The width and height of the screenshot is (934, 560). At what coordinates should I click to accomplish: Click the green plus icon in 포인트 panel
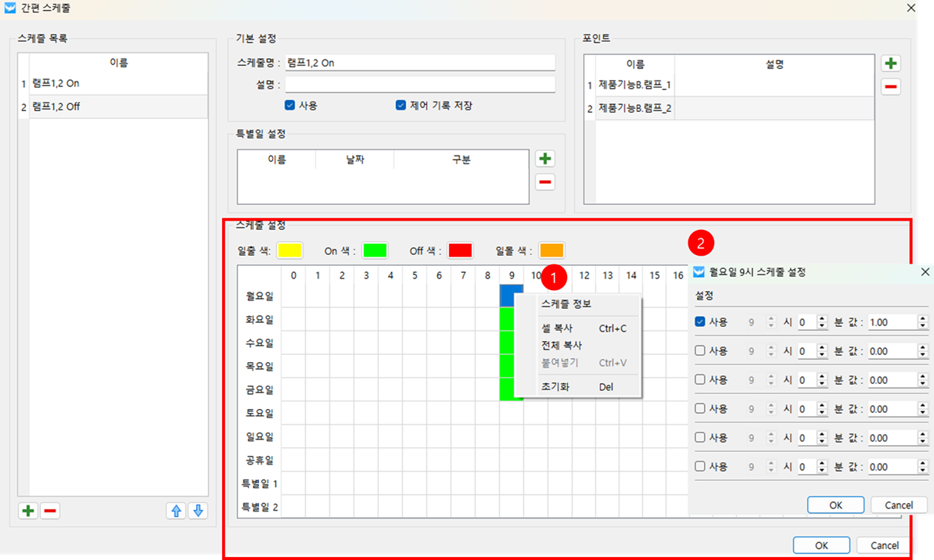point(890,63)
